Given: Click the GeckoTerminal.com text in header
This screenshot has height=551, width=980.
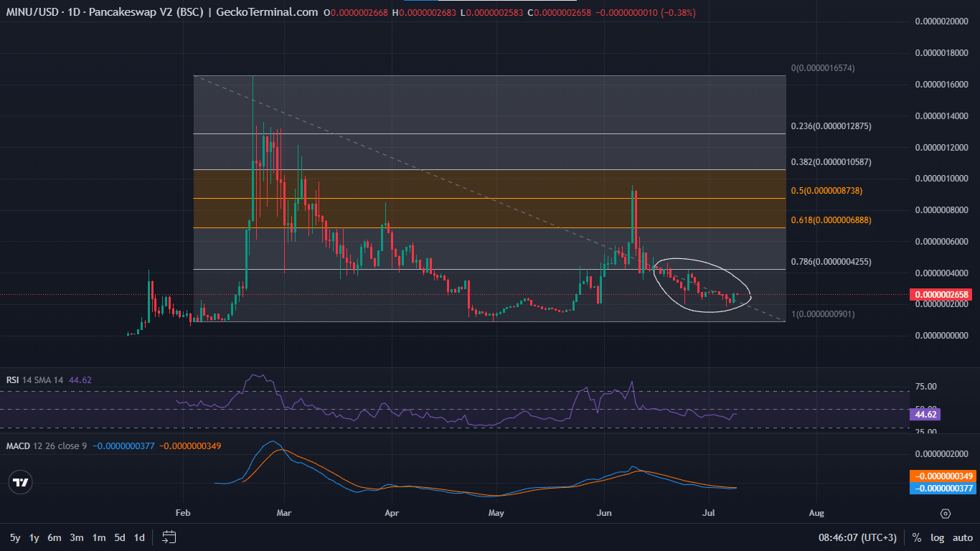Looking at the screenshot, I should point(265,12).
